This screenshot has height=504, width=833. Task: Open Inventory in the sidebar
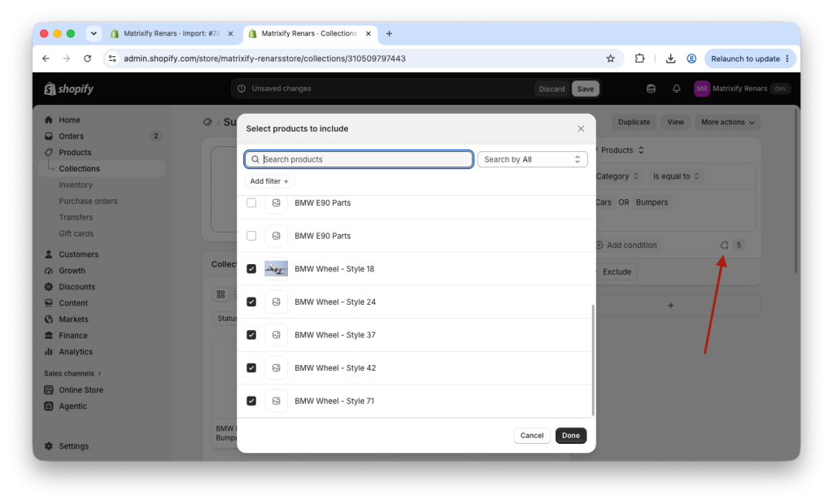tap(76, 185)
